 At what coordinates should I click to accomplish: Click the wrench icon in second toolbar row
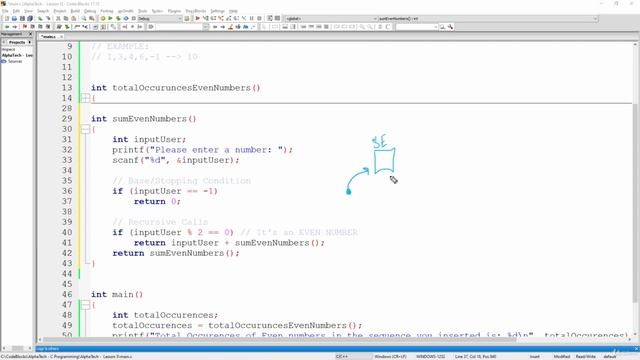(x=450, y=27)
